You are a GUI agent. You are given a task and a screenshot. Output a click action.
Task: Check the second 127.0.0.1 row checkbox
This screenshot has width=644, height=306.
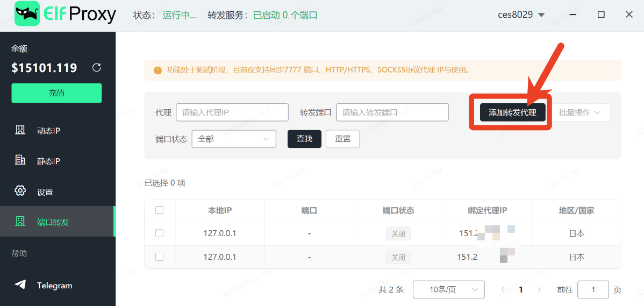[x=159, y=257]
